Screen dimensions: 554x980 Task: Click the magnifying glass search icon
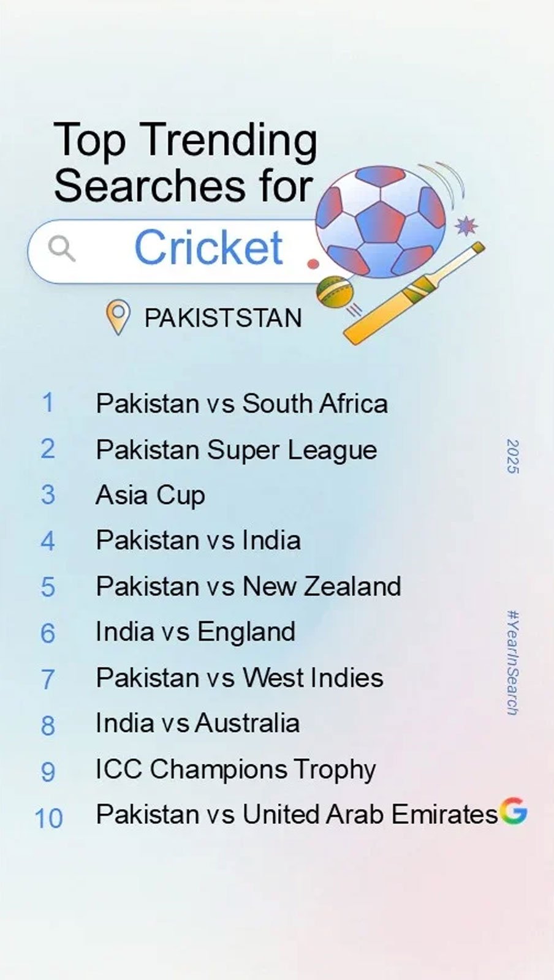click(x=61, y=249)
